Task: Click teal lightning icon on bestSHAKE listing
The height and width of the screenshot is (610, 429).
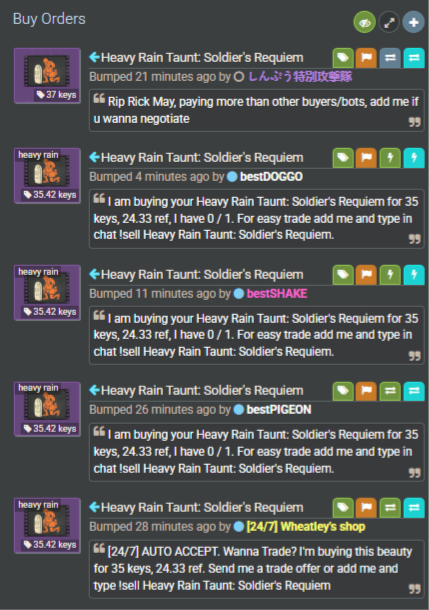Action: tap(414, 275)
